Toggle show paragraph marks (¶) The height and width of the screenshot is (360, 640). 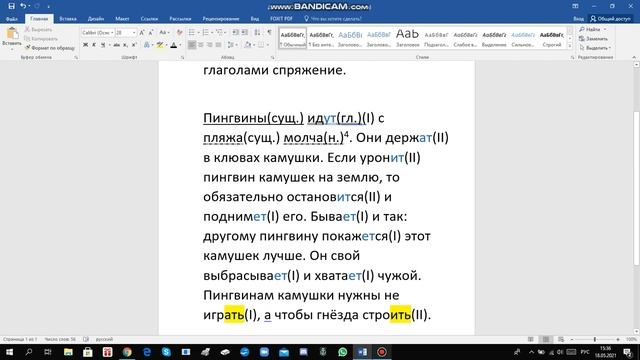pos(269,33)
